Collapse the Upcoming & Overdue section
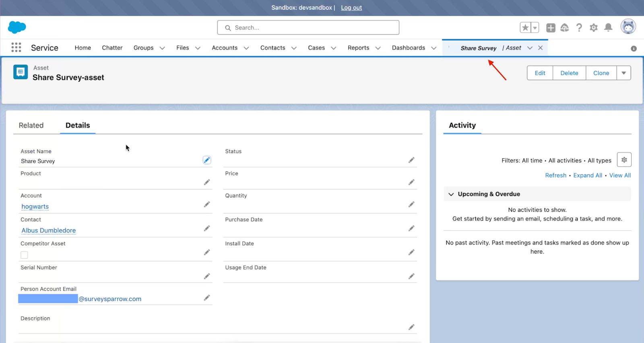Screen dimensions: 644x343 click(451, 194)
